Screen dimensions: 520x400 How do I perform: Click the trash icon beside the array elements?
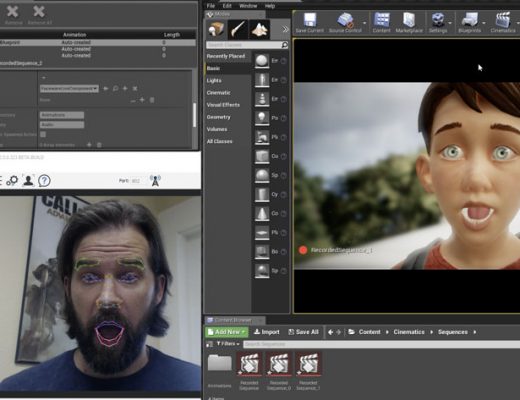99,145
